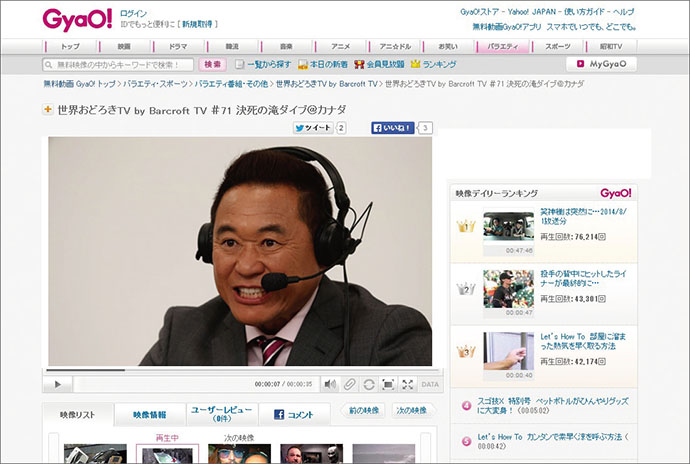Click the Twitter ツイート button
This screenshot has width=690, height=464.
(x=313, y=128)
